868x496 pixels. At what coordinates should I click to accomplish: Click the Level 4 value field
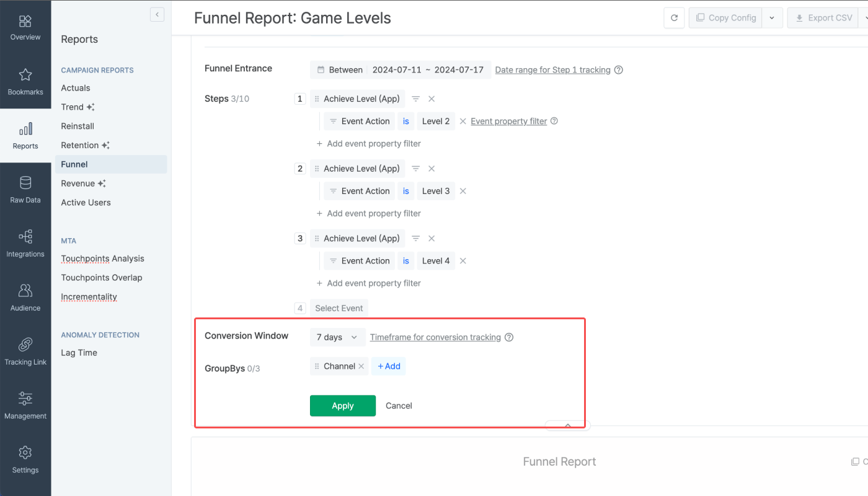pyautogui.click(x=436, y=261)
